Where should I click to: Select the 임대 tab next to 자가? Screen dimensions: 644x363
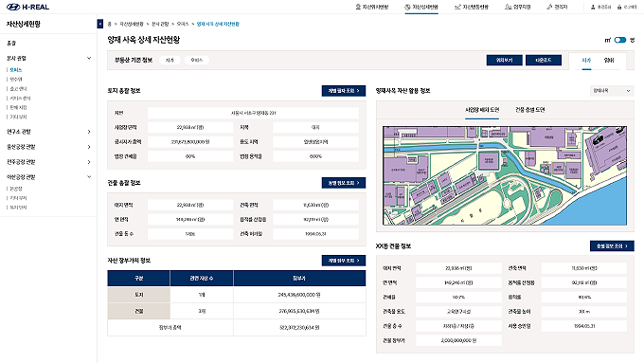pyautogui.click(x=609, y=60)
